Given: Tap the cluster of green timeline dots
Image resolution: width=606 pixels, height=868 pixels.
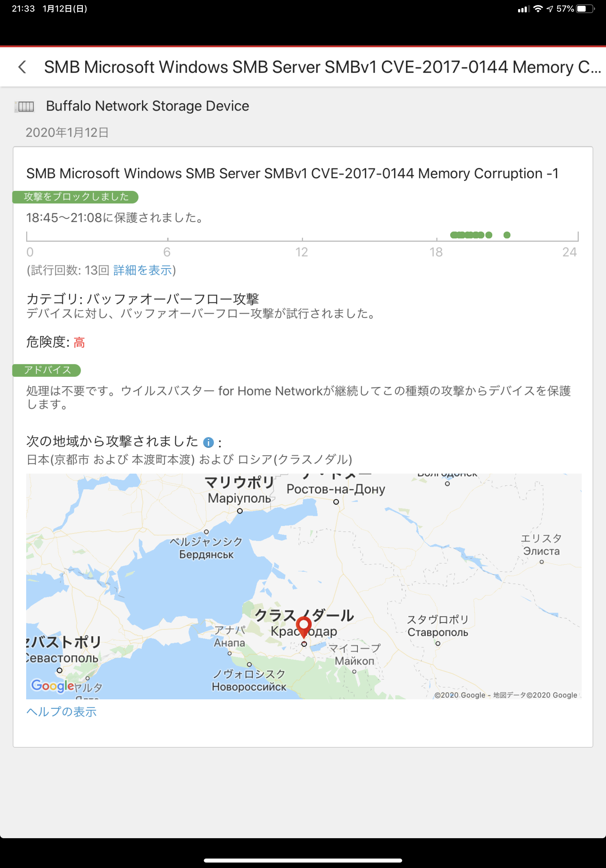Looking at the screenshot, I should pyautogui.click(x=471, y=235).
